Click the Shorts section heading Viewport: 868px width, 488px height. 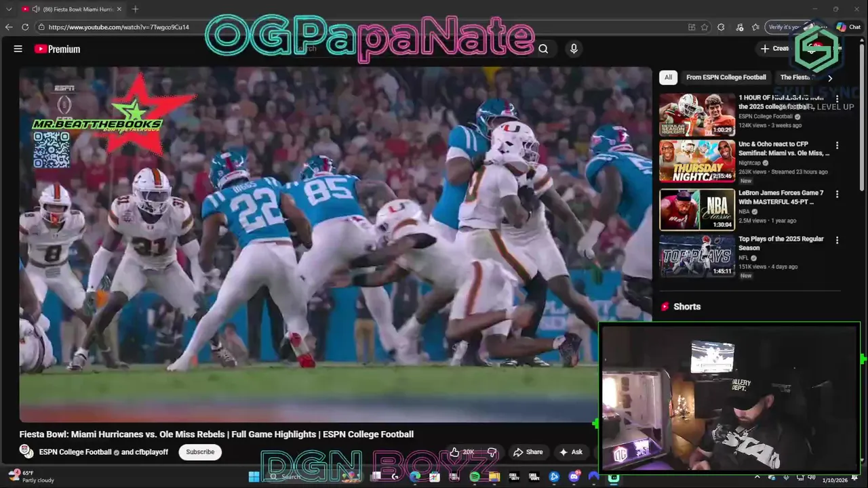[686, 306]
